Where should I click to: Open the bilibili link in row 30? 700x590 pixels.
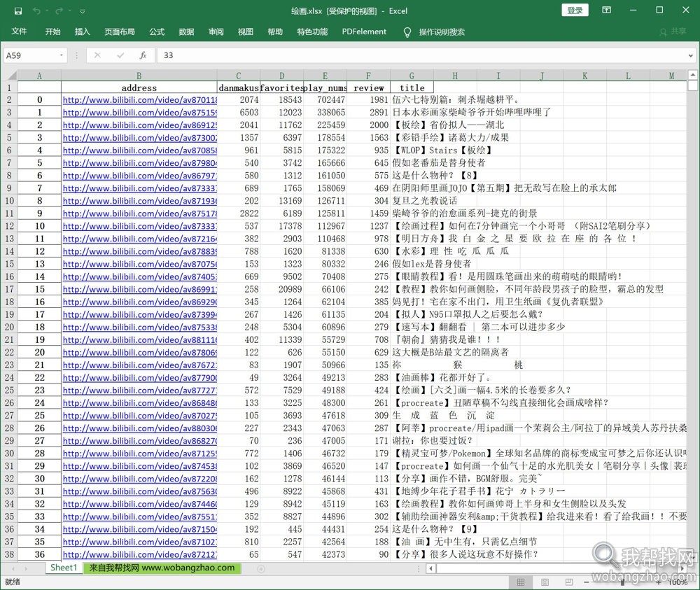pyautogui.click(x=140, y=454)
